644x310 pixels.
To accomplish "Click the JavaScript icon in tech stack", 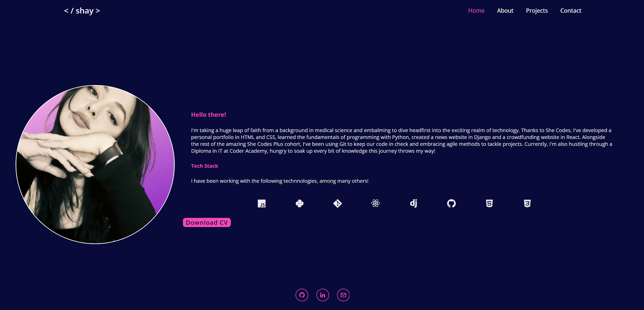I will coord(262,203).
